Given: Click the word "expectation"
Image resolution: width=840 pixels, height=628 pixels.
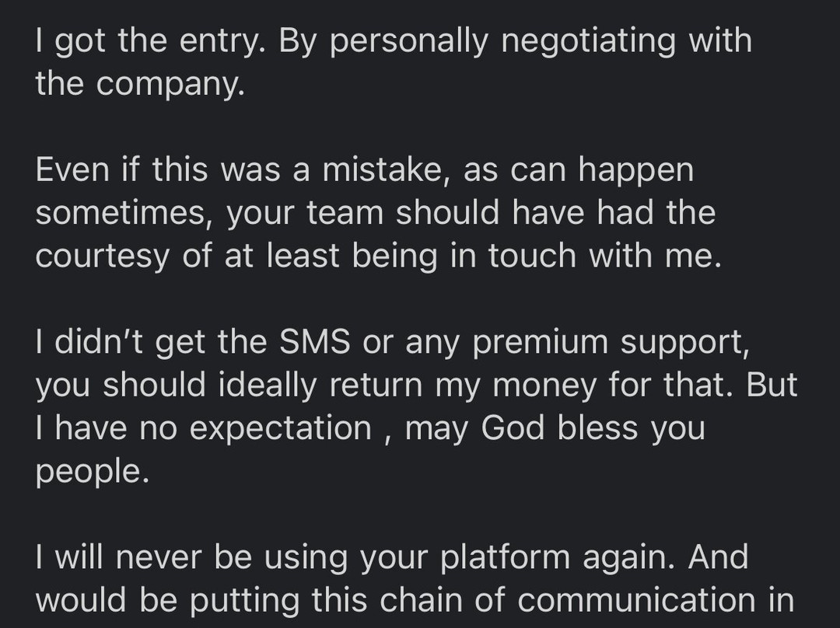Looking at the screenshot, I should [x=281, y=428].
